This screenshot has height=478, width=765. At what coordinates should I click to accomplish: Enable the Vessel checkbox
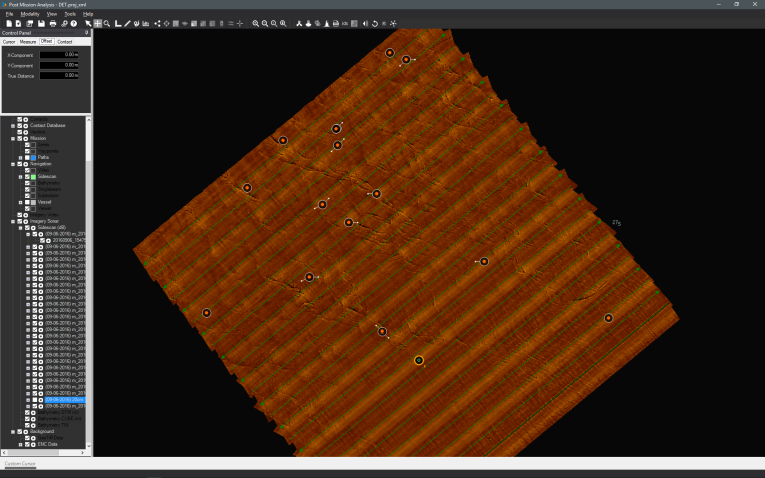pyautogui.click(x=27, y=202)
